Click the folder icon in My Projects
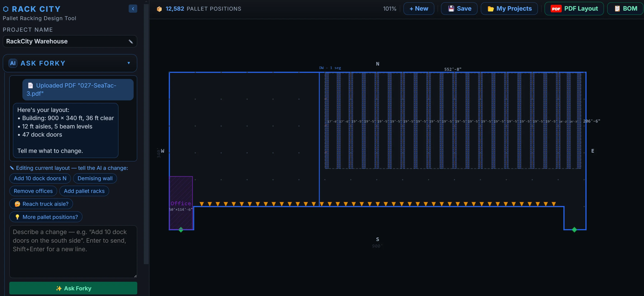 tap(491, 9)
